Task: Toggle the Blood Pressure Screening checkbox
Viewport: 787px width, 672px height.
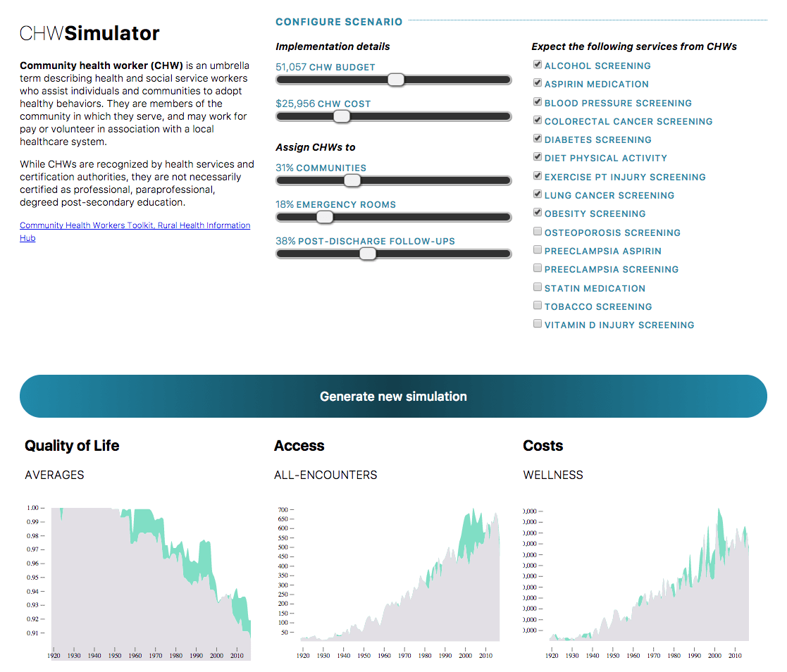Action: (x=538, y=102)
